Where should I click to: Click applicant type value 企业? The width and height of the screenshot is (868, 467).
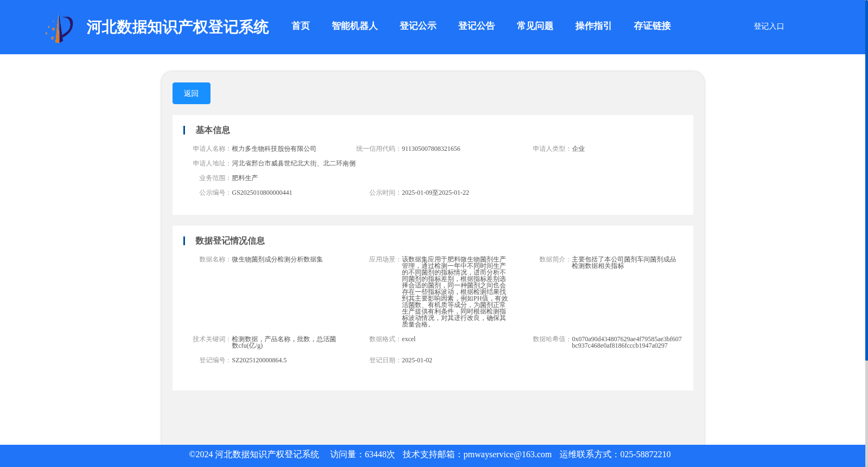[578, 149]
